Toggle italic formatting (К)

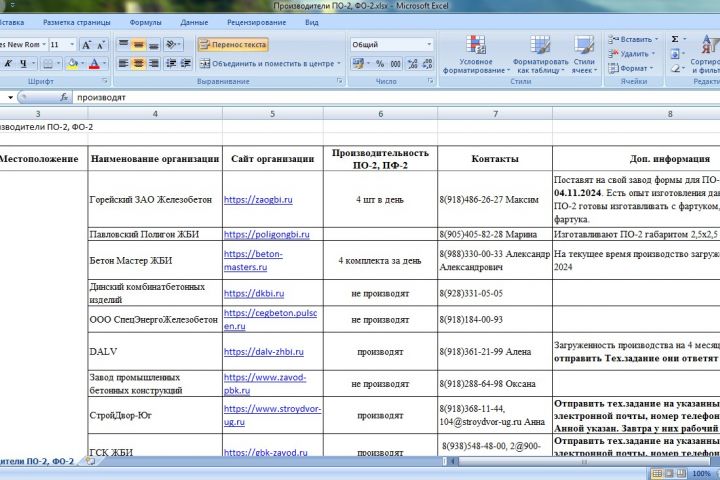pos(8,63)
